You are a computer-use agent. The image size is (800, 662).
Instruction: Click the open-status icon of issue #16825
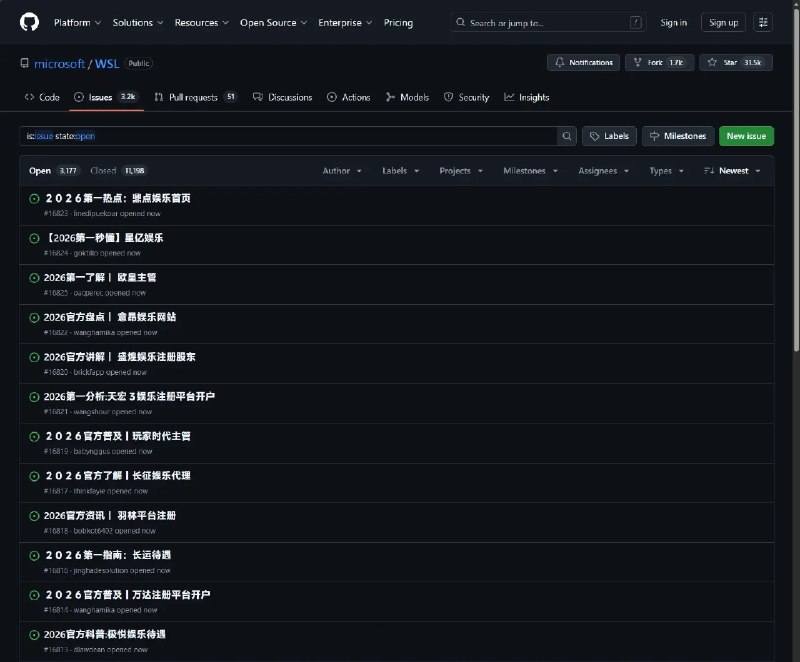pyautogui.click(x=34, y=278)
